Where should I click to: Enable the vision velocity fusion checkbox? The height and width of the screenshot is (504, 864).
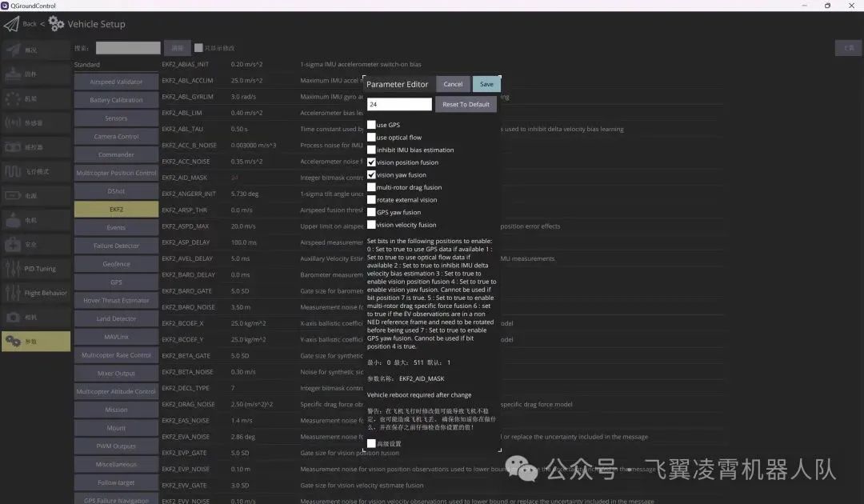[x=371, y=225]
